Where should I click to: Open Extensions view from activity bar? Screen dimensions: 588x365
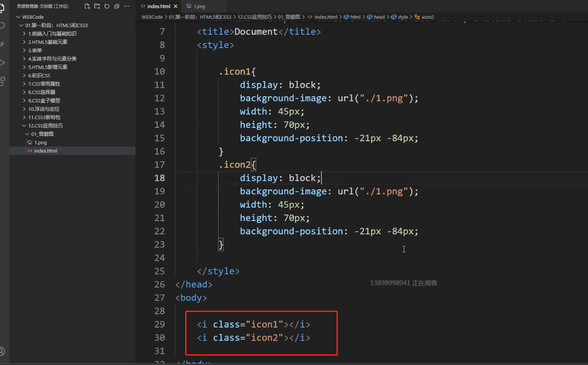[x=2, y=81]
